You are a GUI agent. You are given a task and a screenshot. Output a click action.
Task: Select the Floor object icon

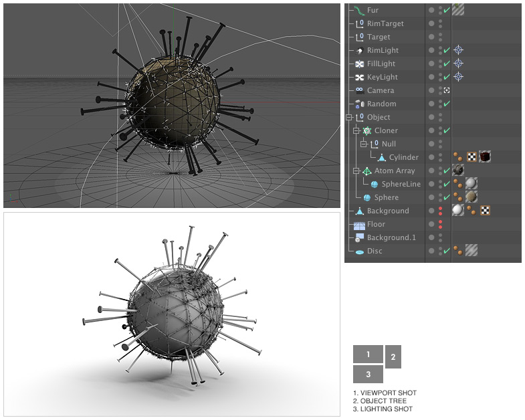pyautogui.click(x=359, y=224)
